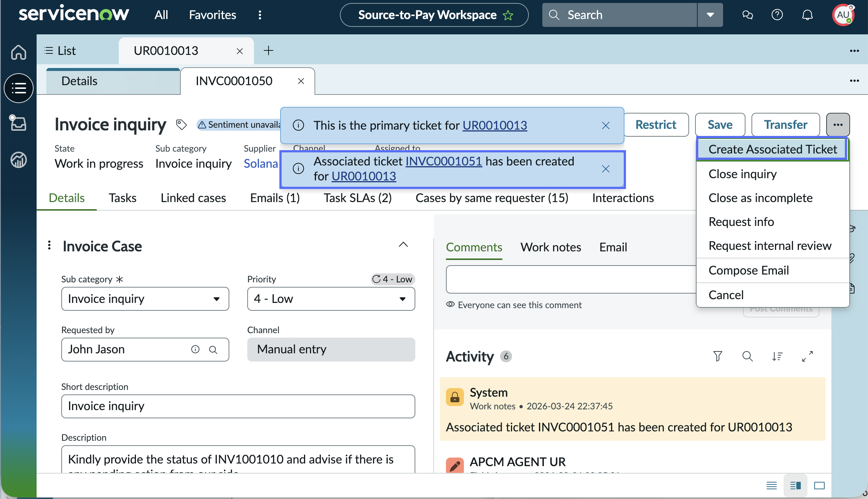This screenshot has width=868, height=499.
Task: Switch to the Email compose tab
Action: point(613,247)
